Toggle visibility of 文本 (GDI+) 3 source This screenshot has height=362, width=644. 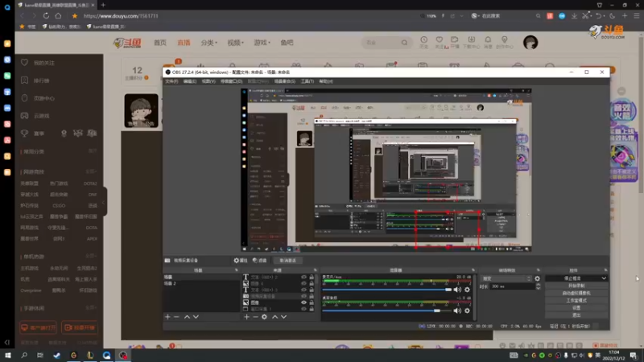(304, 290)
